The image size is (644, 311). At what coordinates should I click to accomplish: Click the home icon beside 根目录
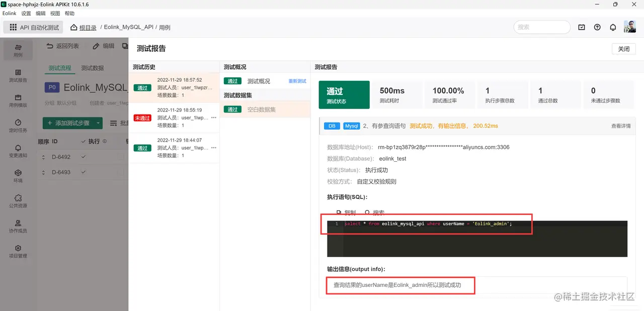click(x=74, y=27)
